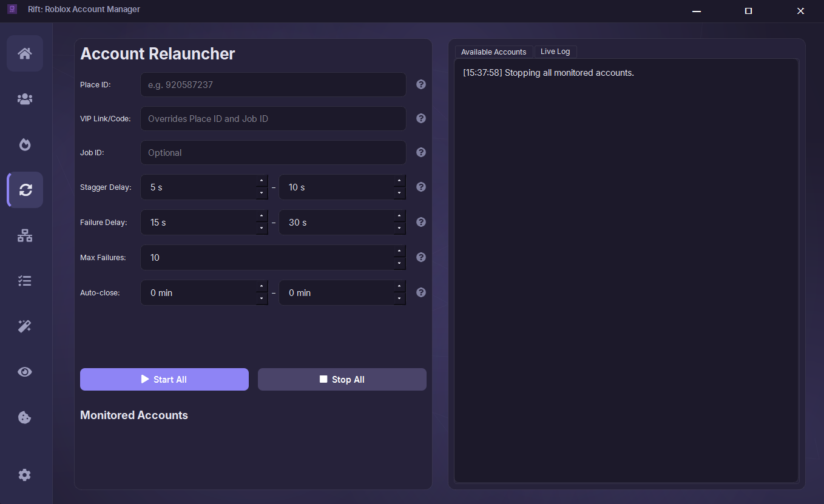Open Settings gear in sidebar
This screenshot has height=504, width=824.
(25, 475)
